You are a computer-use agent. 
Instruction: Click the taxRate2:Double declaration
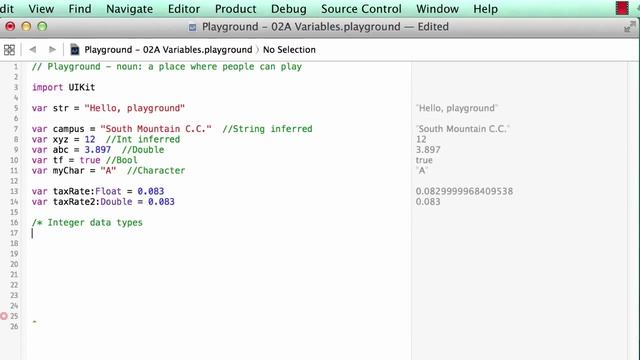click(x=103, y=202)
